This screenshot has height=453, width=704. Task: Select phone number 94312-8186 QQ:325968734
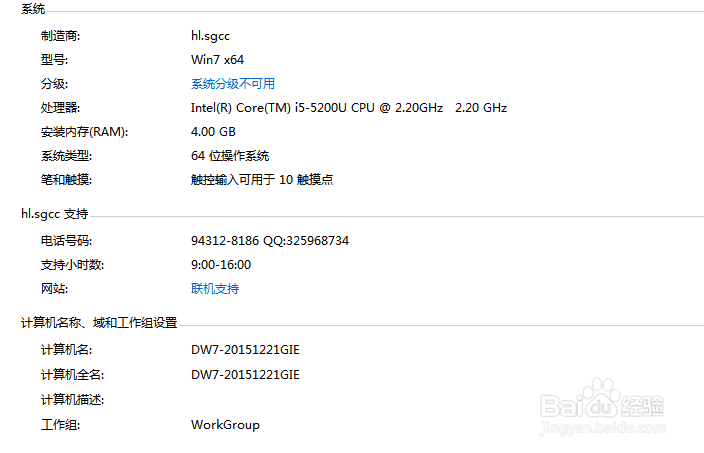270,241
